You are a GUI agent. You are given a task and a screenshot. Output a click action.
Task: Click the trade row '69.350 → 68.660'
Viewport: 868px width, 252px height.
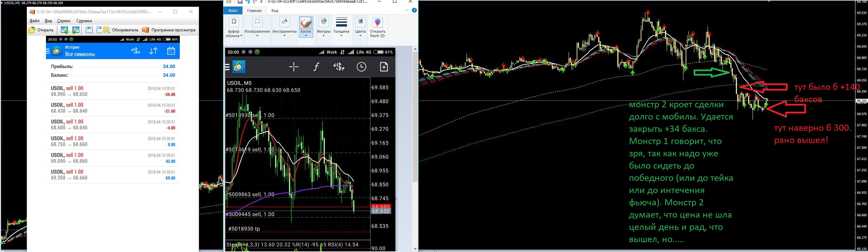click(x=113, y=175)
